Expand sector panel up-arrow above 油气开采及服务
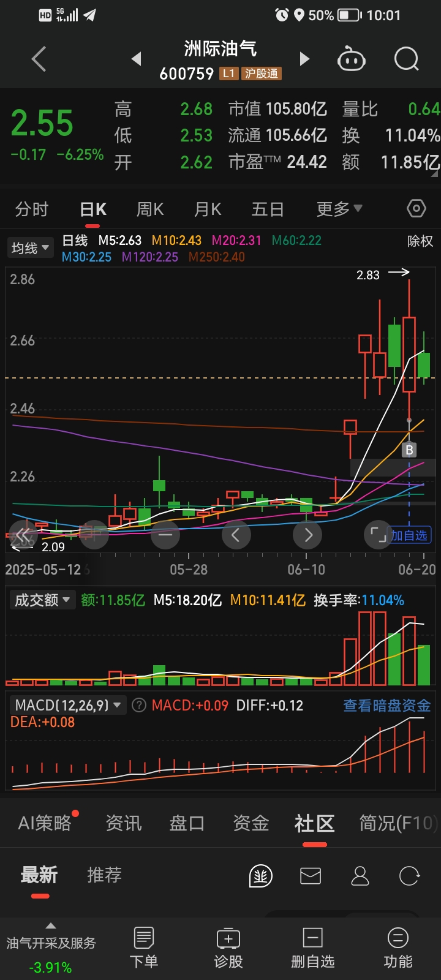 coord(51,925)
